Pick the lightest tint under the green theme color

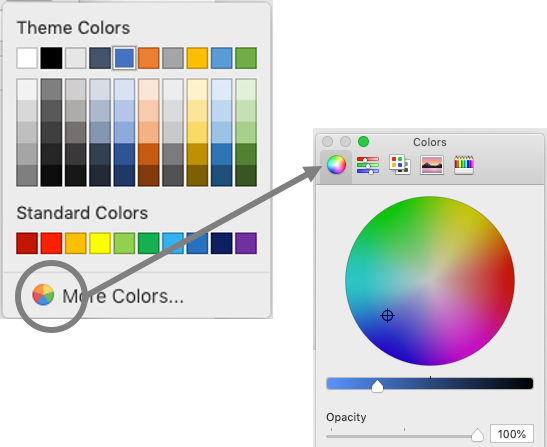click(246, 90)
